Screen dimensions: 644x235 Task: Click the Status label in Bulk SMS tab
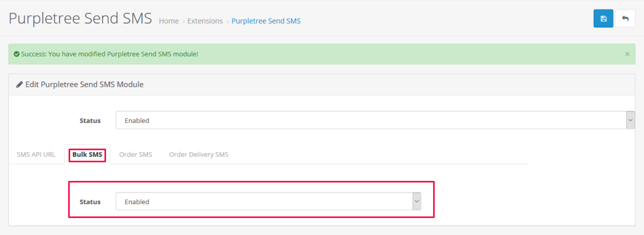pyautogui.click(x=90, y=202)
